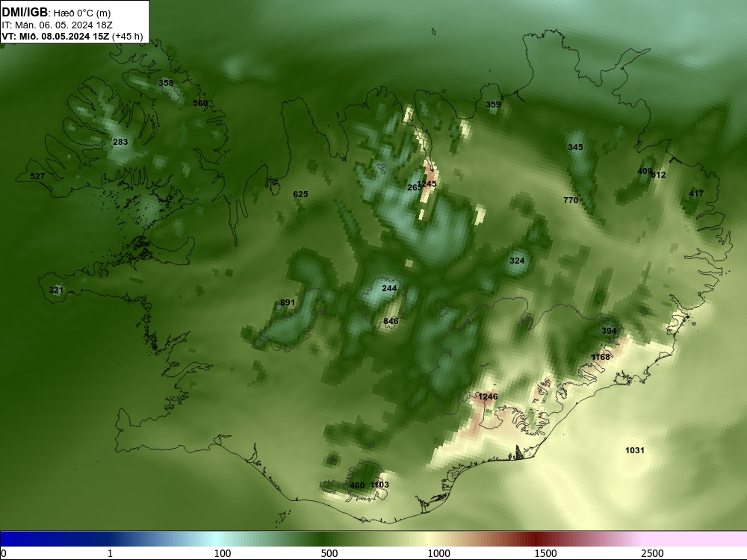This screenshot has height=560, width=747.
Task: Click the VT: Mið. 08.05.2024 15Z line
Action: pyautogui.click(x=72, y=36)
